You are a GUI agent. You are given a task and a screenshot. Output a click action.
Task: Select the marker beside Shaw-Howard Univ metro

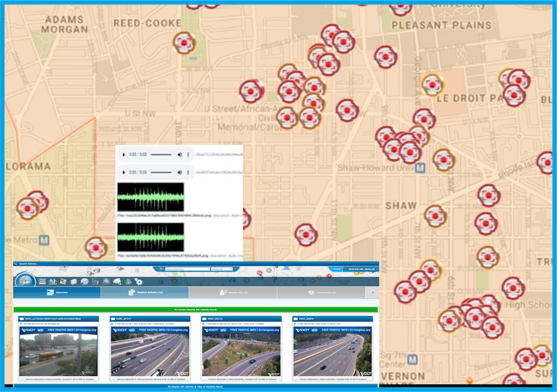444,160
